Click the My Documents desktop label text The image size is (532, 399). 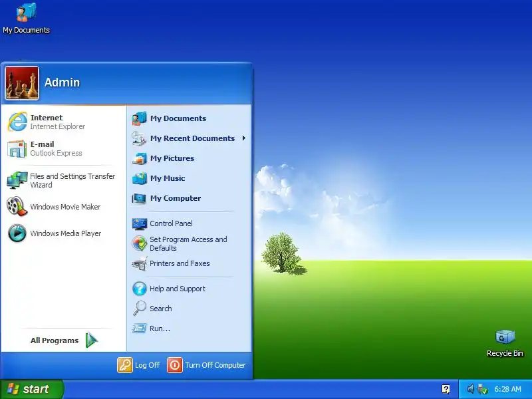point(26,30)
